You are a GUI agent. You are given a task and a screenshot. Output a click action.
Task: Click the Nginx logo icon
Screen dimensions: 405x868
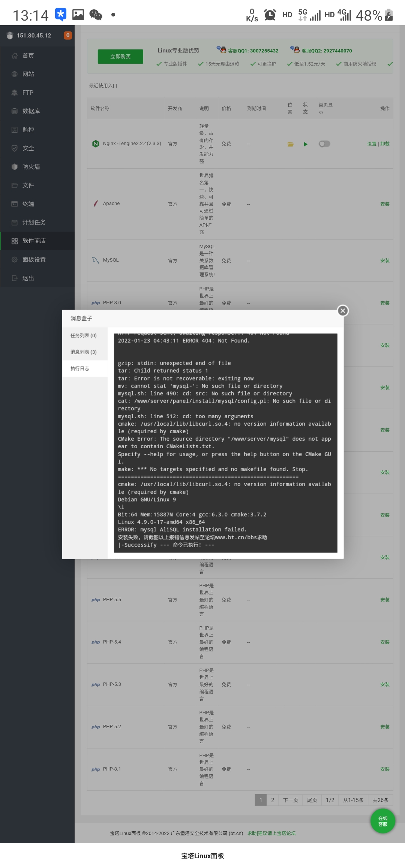(x=96, y=144)
